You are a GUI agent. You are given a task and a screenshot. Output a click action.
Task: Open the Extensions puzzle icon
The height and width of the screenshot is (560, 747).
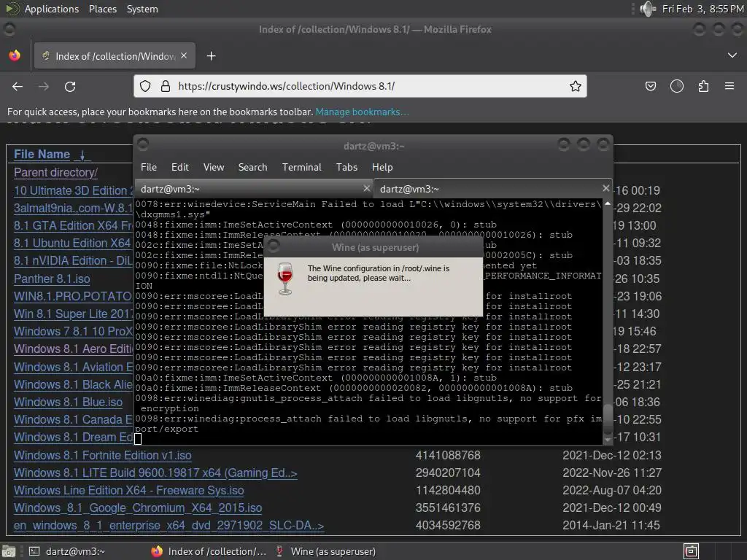point(703,86)
